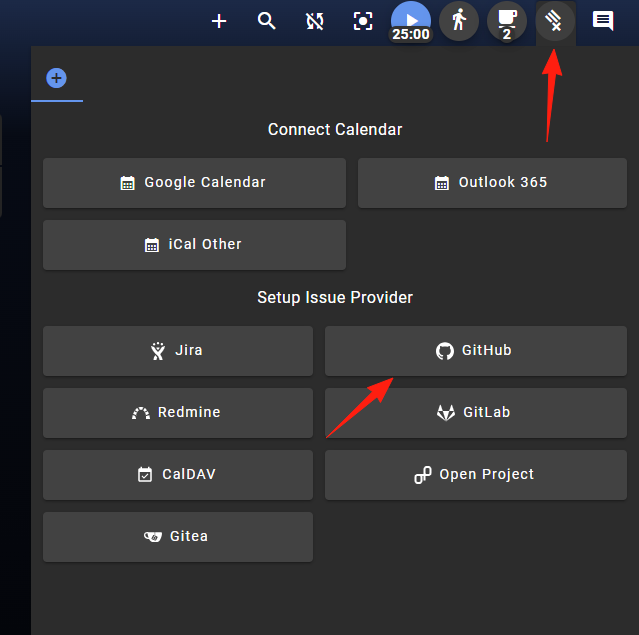This screenshot has height=635, width=639.
Task: Set up GitHub issue provider
Action: (476, 351)
